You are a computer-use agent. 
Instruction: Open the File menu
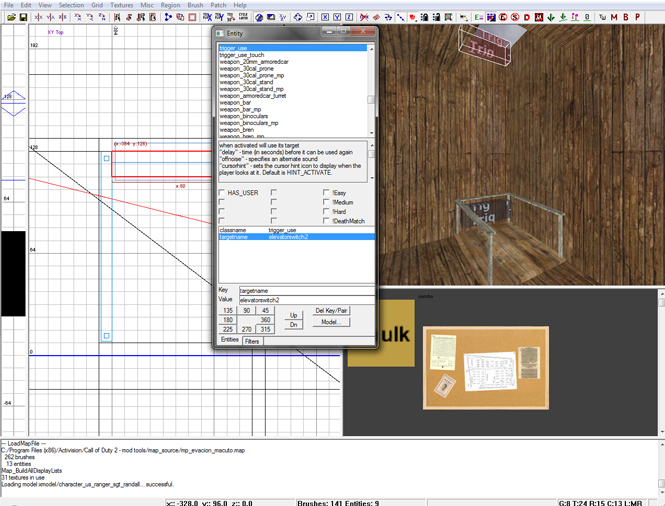click(x=8, y=5)
